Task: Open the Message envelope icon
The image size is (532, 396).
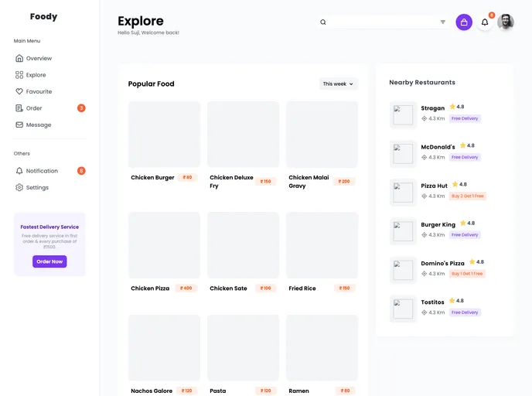Action: (19, 125)
